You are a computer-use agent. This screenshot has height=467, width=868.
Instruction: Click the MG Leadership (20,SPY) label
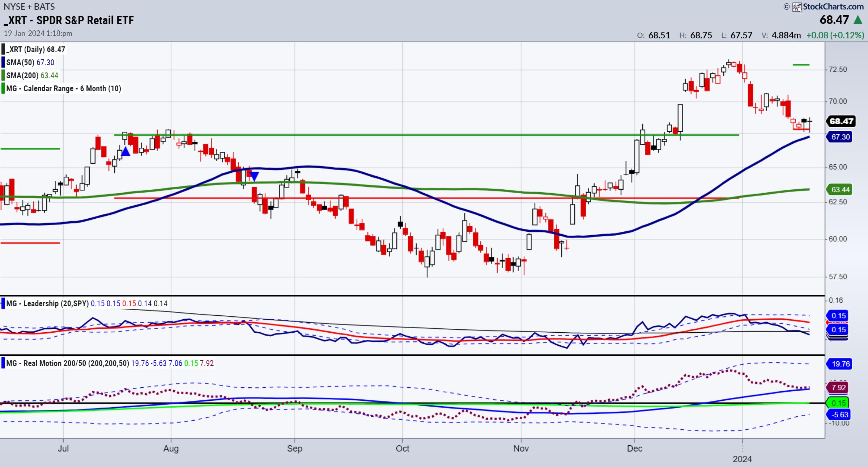tap(47, 303)
